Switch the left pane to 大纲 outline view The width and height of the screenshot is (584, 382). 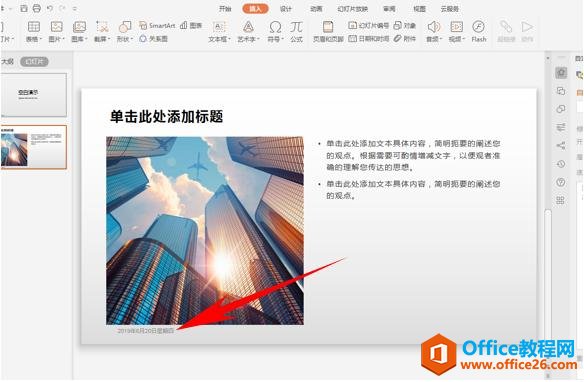[7, 61]
